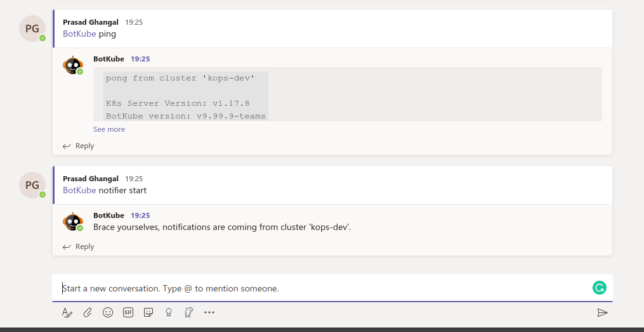The width and height of the screenshot is (644, 332).
Task: Click the icon right of Praise badge
Action: tap(188, 312)
